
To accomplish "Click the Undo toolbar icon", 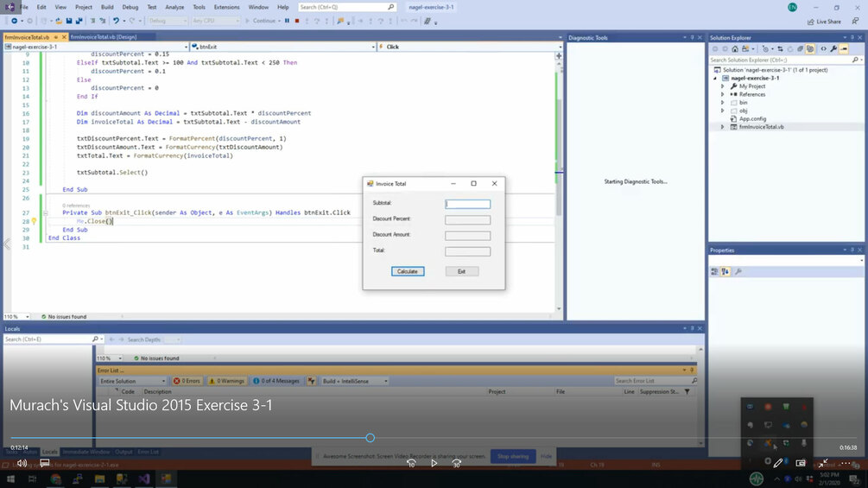I will pyautogui.click(x=116, y=21).
